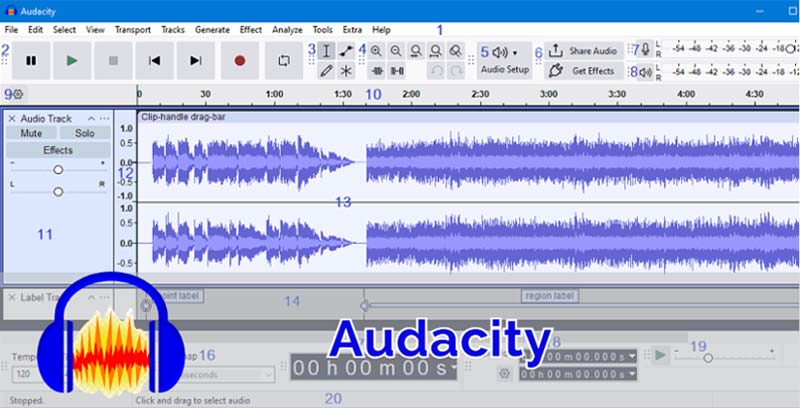Click the Silence audio selection icon

point(397,71)
